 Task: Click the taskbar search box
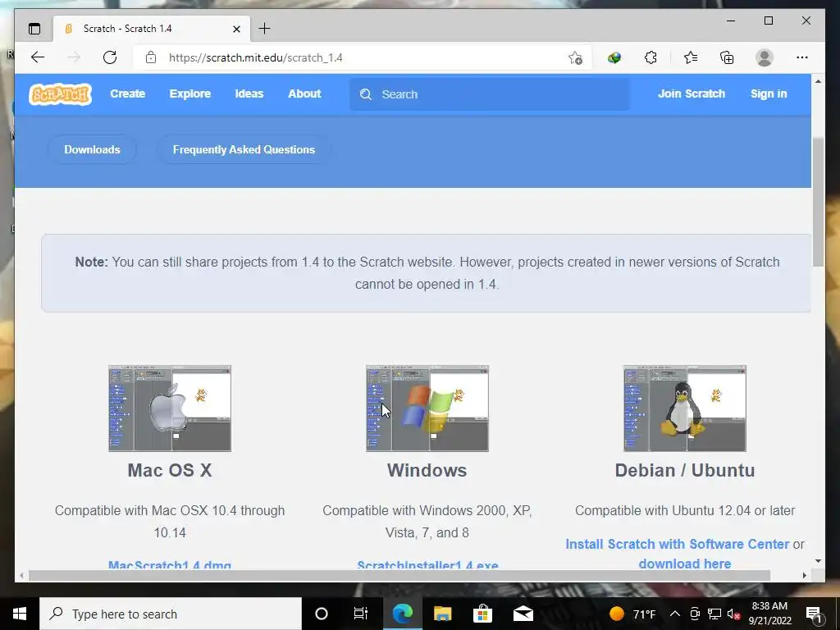[171, 614]
